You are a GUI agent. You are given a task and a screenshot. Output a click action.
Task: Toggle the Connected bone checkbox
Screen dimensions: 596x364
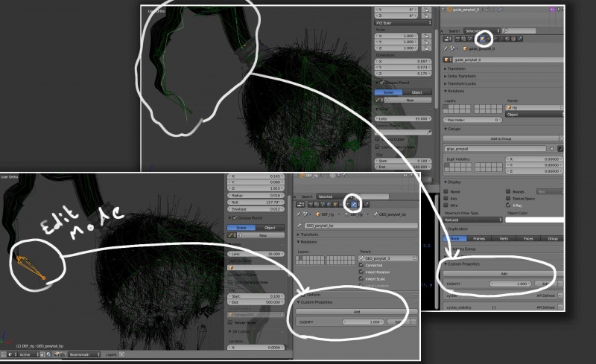coord(361,265)
